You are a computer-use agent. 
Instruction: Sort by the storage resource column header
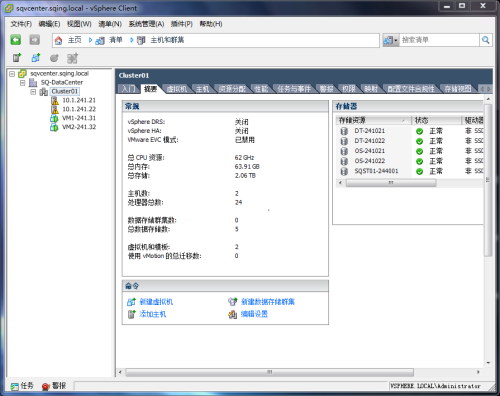click(x=374, y=120)
